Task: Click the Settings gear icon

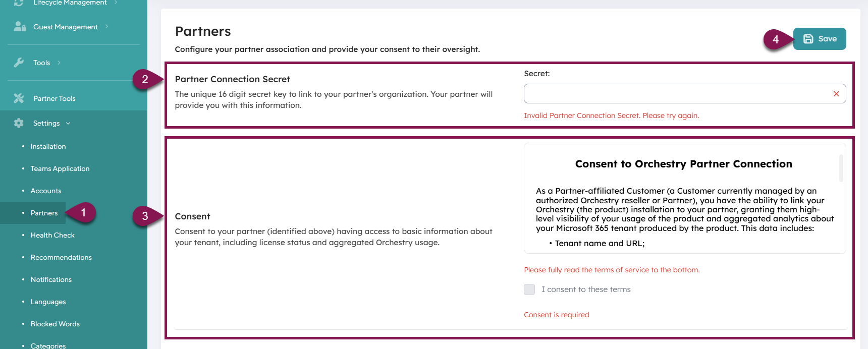Action: pos(19,123)
